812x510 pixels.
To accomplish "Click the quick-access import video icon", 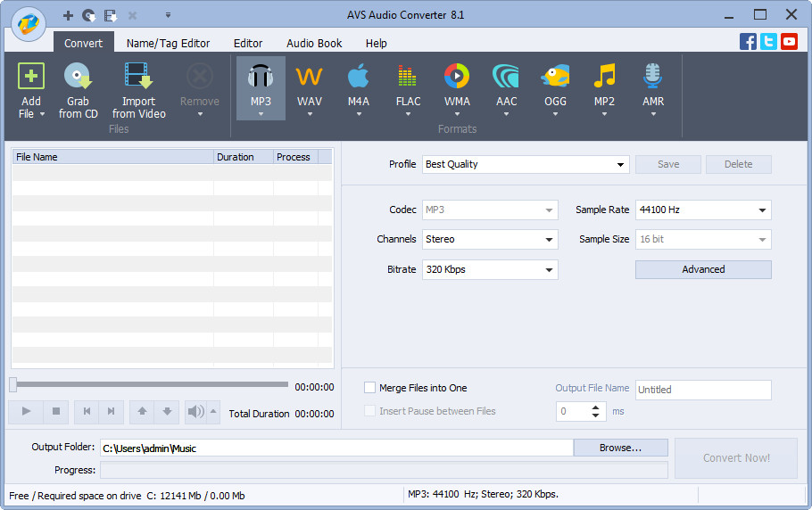I will tap(111, 15).
